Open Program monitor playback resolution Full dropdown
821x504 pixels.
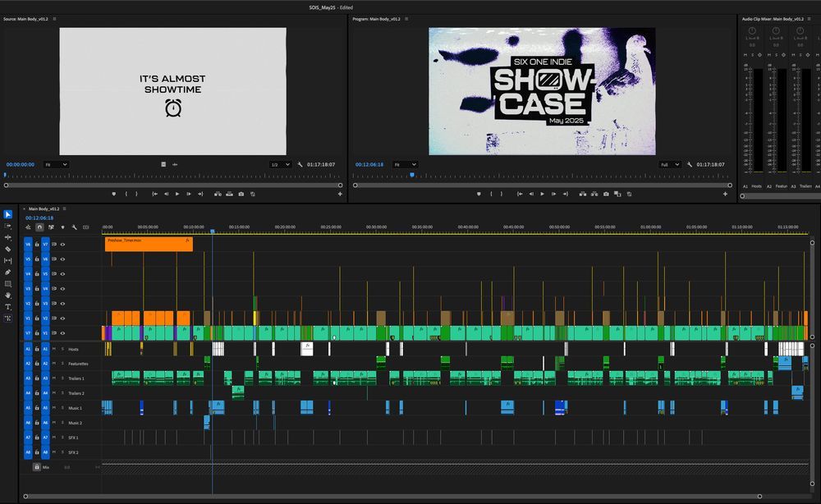coord(670,164)
